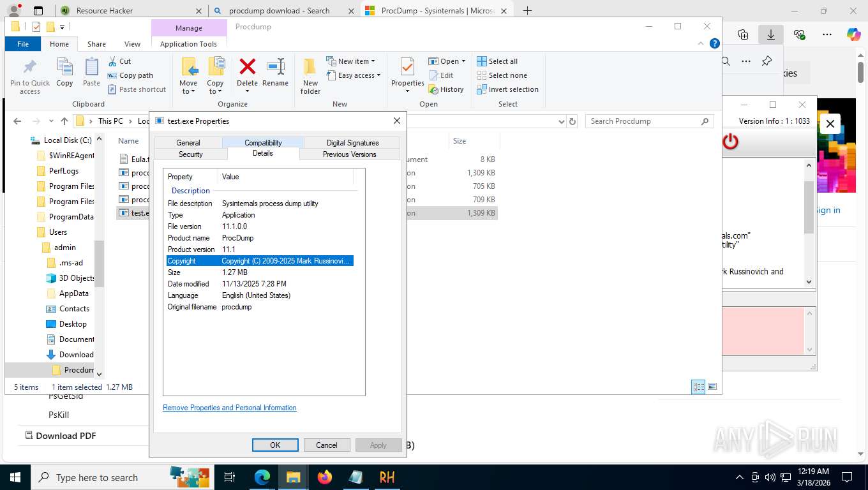Viewport: 868px width, 490px height.
Task: Click the Explorer Help question icon
Action: tap(715, 43)
